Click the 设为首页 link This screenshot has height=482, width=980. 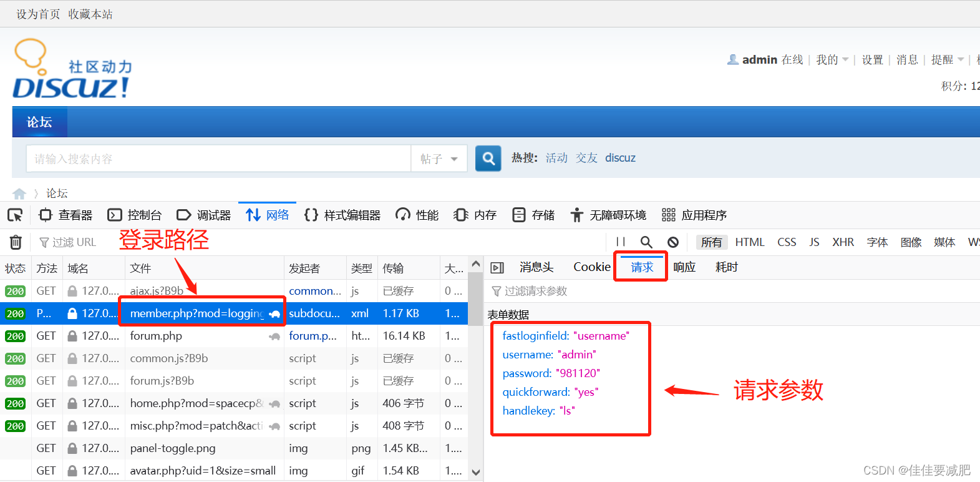click(38, 14)
